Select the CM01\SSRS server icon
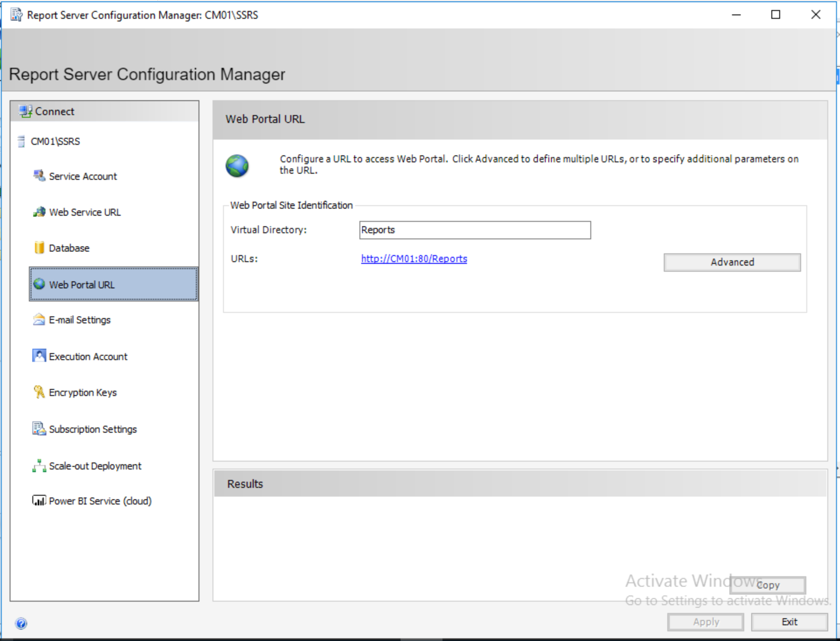 pos(21,141)
